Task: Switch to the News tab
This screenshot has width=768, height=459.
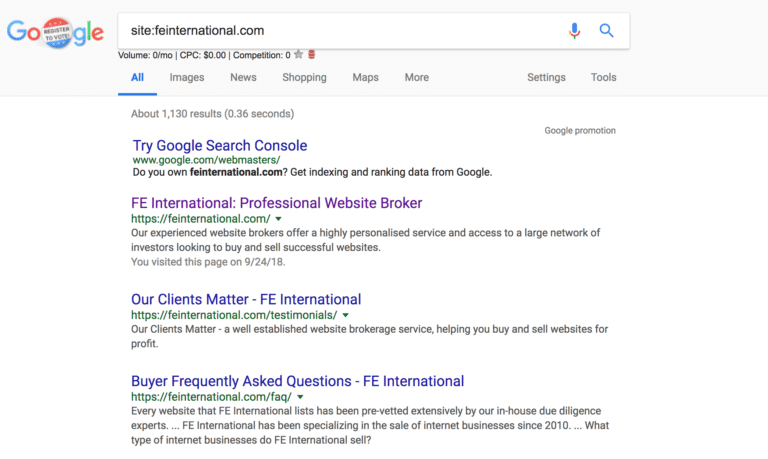Action: point(243,77)
